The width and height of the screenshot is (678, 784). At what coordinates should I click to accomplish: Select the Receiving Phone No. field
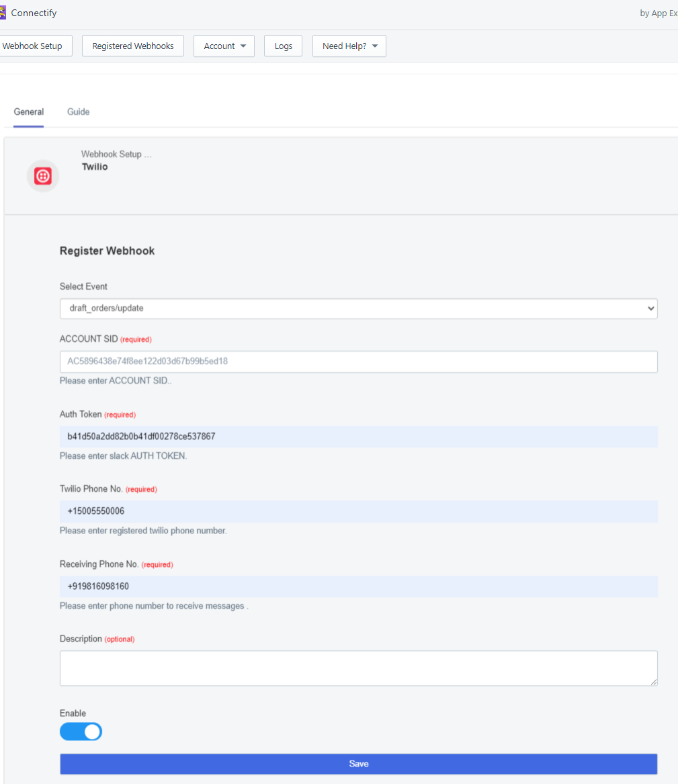[x=359, y=586]
